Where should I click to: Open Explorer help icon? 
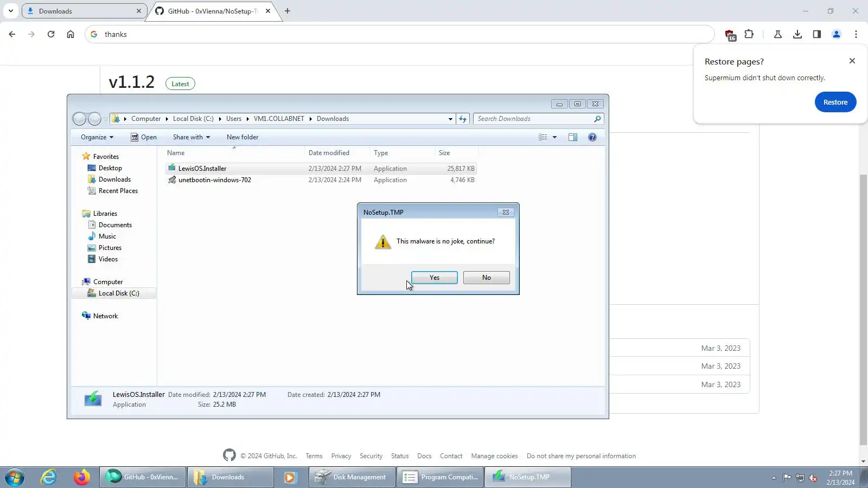[x=592, y=137]
